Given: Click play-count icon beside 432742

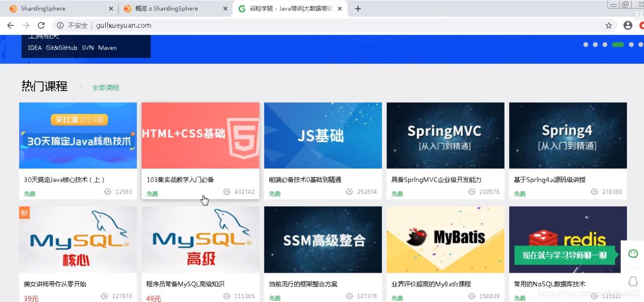Looking at the screenshot, I should tap(227, 192).
